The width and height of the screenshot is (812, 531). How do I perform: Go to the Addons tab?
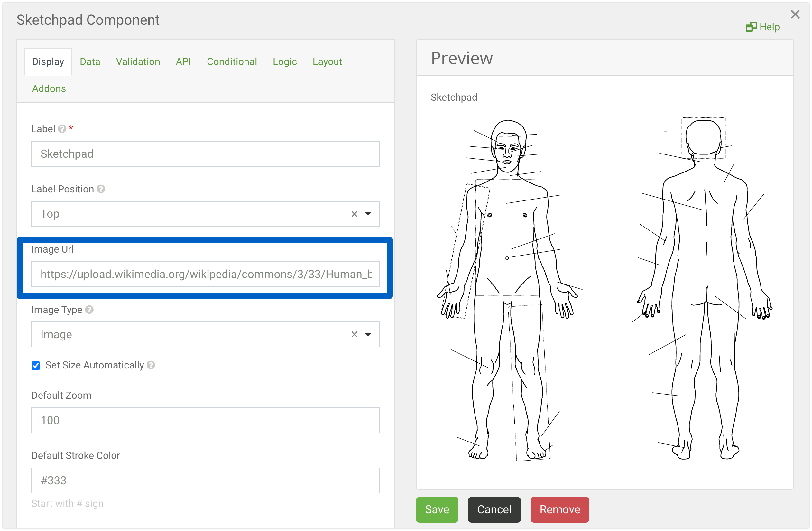tap(49, 89)
